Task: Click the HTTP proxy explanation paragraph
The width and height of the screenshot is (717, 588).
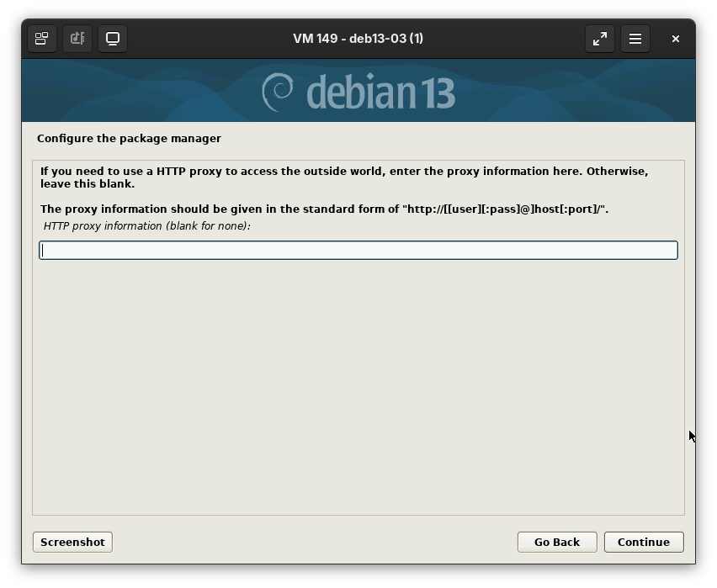Action: [x=344, y=177]
